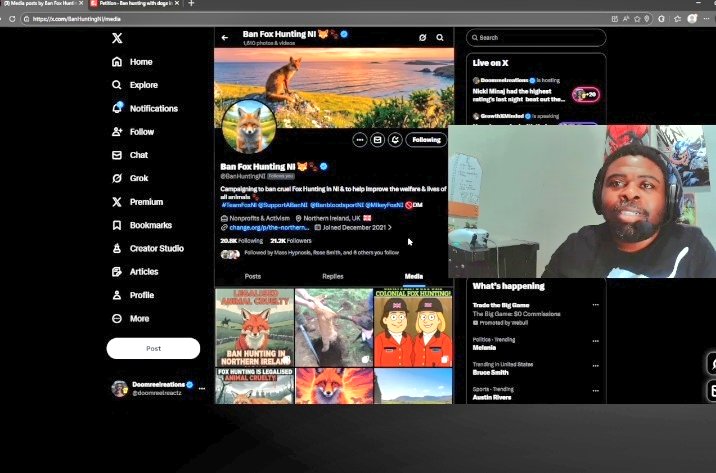Click the notification bell plus button on profile
Screen dimensions: 716x473
coord(395,140)
